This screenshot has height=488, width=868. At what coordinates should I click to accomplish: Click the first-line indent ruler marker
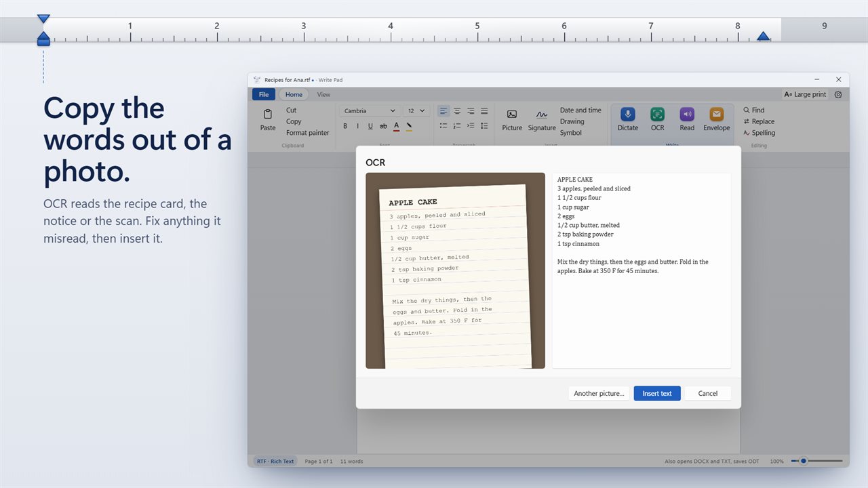pyautogui.click(x=43, y=19)
